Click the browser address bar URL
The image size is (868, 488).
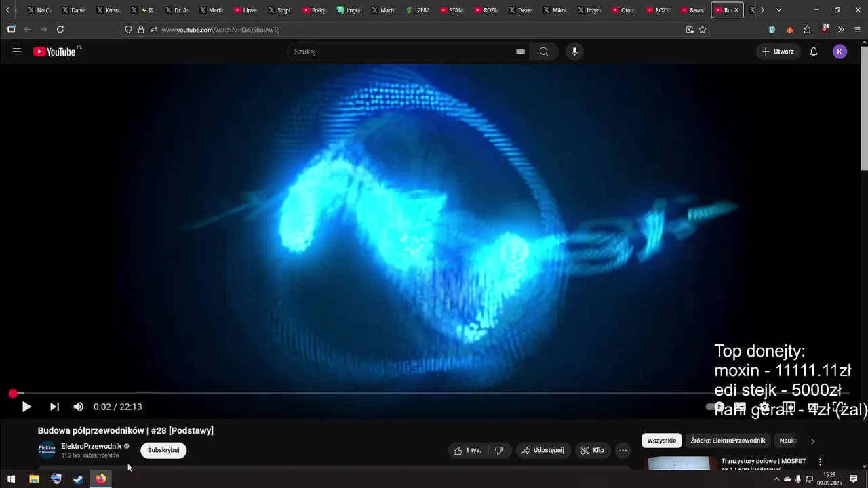[x=220, y=30]
